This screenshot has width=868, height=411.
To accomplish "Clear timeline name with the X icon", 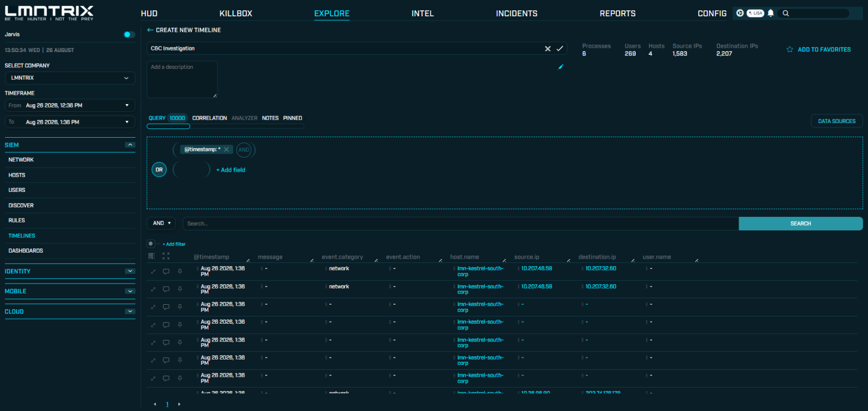I will point(548,49).
